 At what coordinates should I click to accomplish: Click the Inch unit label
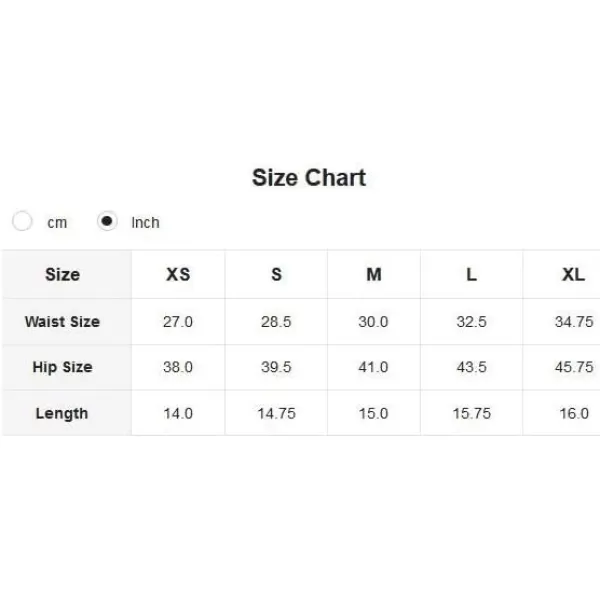point(145,222)
